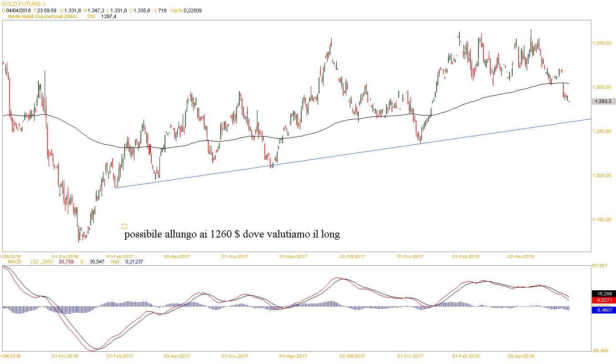Select the annotation text about 1260 $

point(232,235)
